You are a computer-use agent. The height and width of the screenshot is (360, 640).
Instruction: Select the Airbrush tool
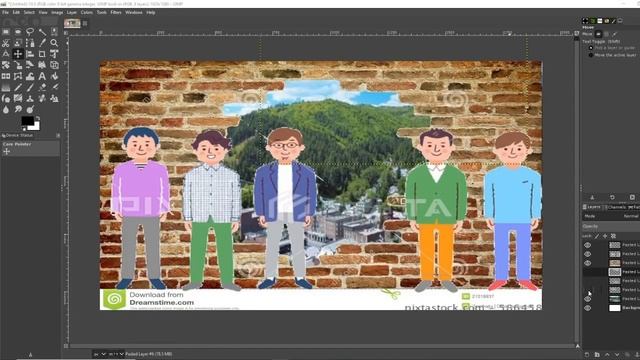click(54, 87)
